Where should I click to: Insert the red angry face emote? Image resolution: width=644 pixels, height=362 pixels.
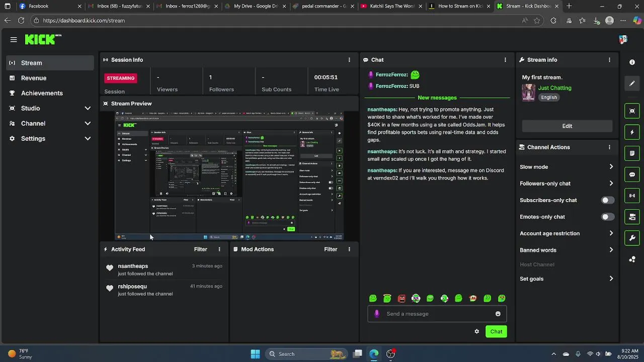point(401,298)
